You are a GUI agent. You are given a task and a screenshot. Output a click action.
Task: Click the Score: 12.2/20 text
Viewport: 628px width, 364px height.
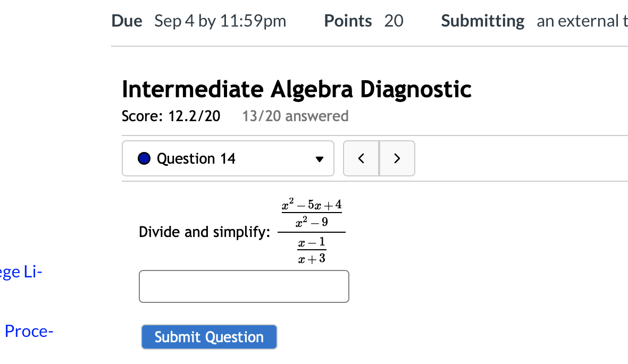171,116
